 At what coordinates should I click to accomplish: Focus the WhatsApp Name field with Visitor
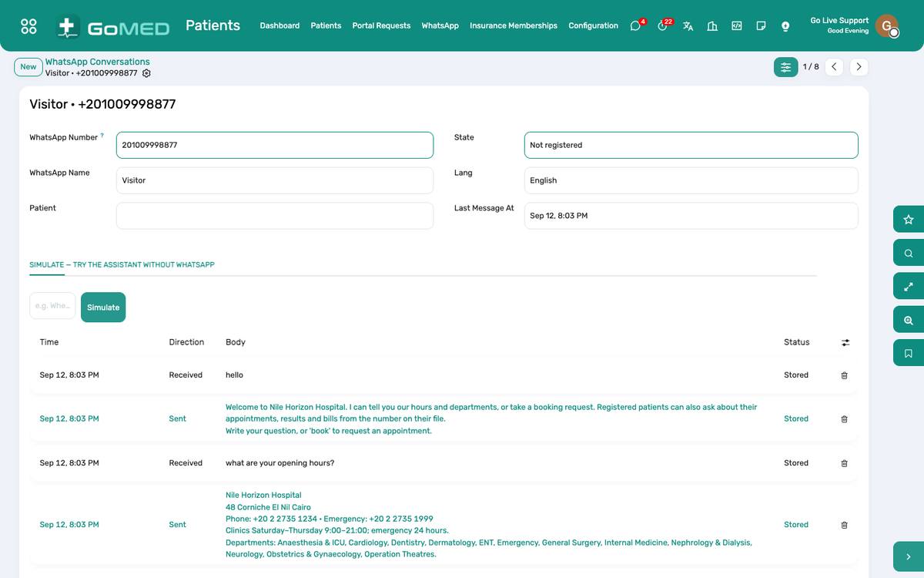point(274,180)
